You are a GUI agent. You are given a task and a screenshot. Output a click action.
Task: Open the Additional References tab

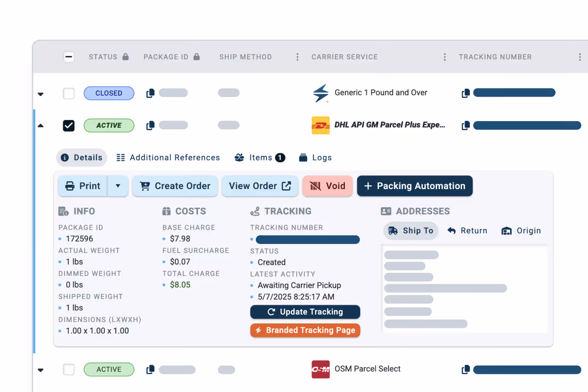[x=168, y=157]
